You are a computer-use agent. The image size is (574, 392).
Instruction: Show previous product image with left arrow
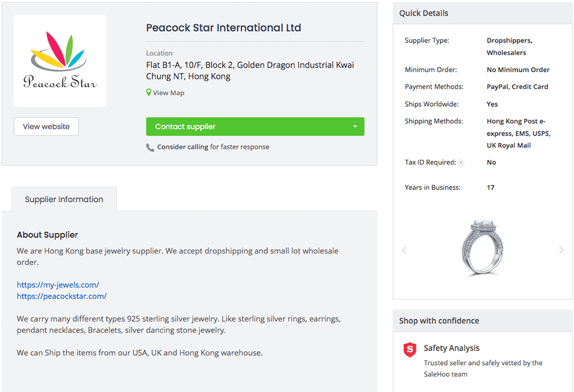coord(404,250)
